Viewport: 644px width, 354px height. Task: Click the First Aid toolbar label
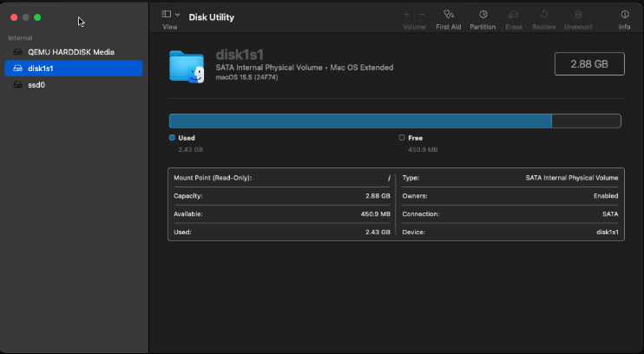[x=449, y=27]
